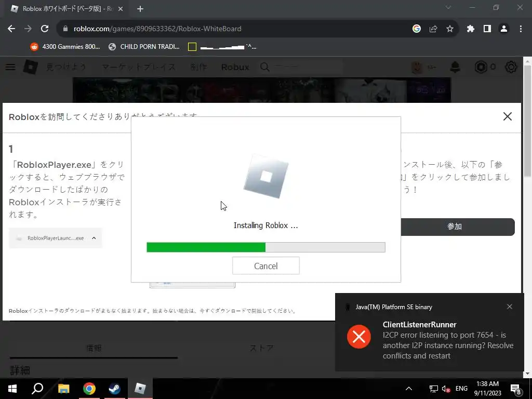Open the muted volume tray icon
This screenshot has height=399, width=532.
click(x=446, y=389)
